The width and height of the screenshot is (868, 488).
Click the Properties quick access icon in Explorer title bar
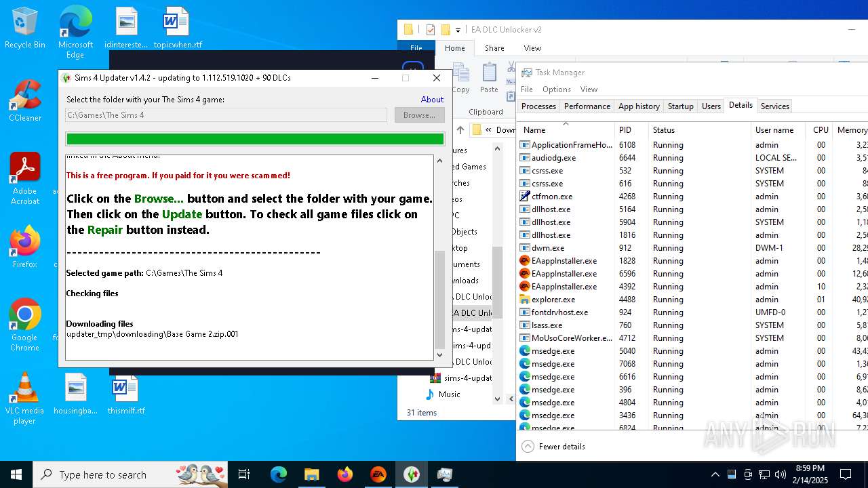[430, 30]
